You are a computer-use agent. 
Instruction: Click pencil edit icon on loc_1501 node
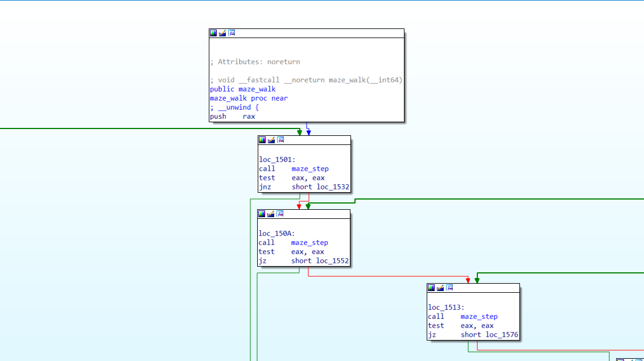tap(271, 140)
